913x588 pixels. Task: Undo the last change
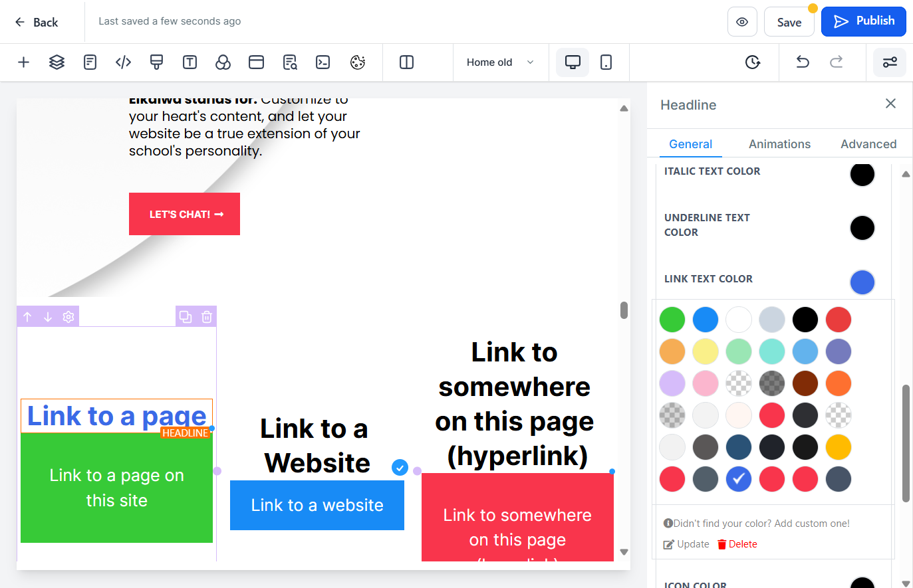pos(803,62)
